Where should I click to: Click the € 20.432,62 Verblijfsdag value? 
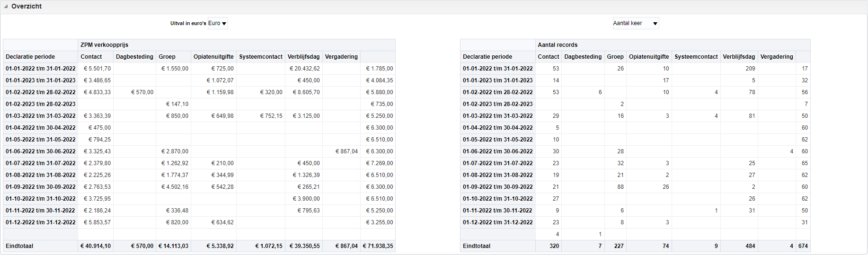305,69
